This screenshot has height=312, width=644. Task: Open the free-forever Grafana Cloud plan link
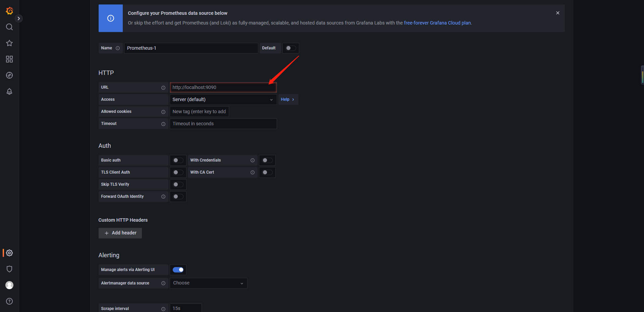click(437, 23)
